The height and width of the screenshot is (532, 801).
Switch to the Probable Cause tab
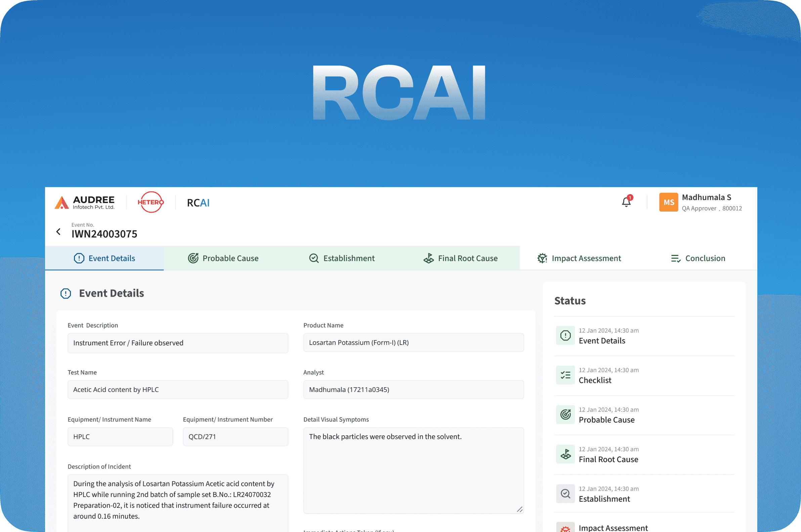click(223, 258)
